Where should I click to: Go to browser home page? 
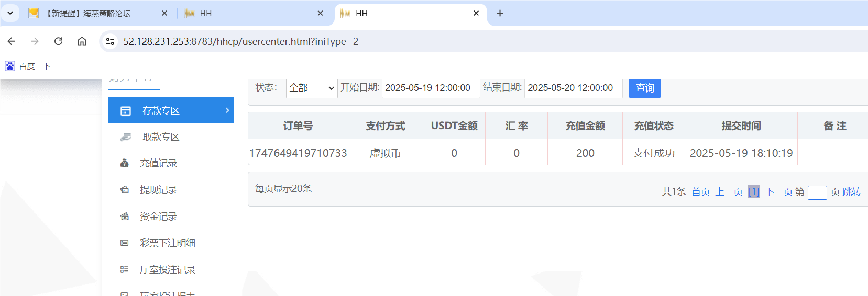click(82, 41)
